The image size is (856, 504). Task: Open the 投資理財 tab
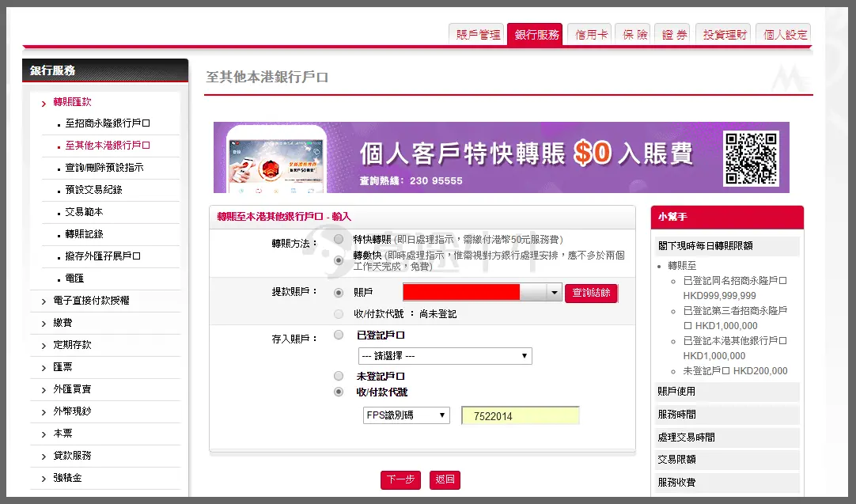[725, 35]
